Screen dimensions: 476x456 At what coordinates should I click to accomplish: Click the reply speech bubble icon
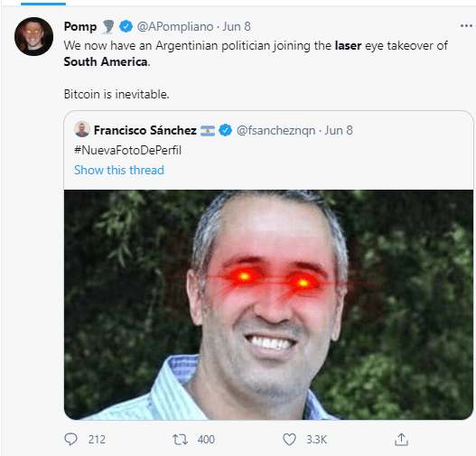point(71,439)
